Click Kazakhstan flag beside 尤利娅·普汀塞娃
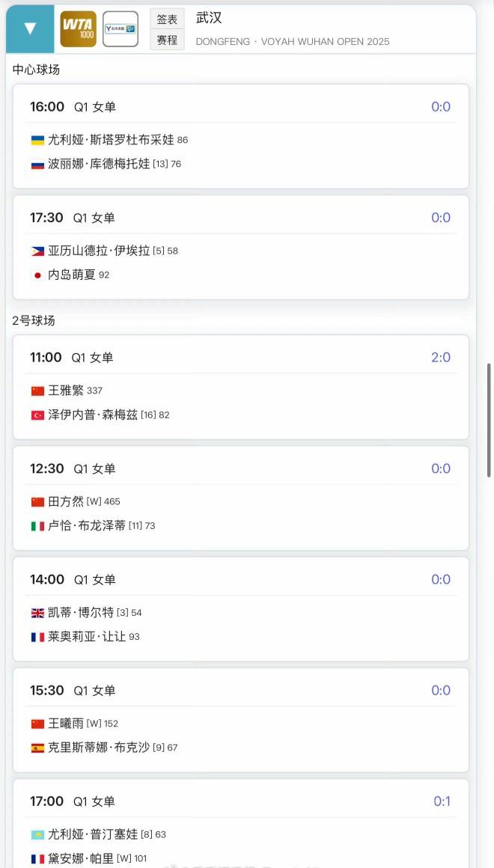 (37, 835)
